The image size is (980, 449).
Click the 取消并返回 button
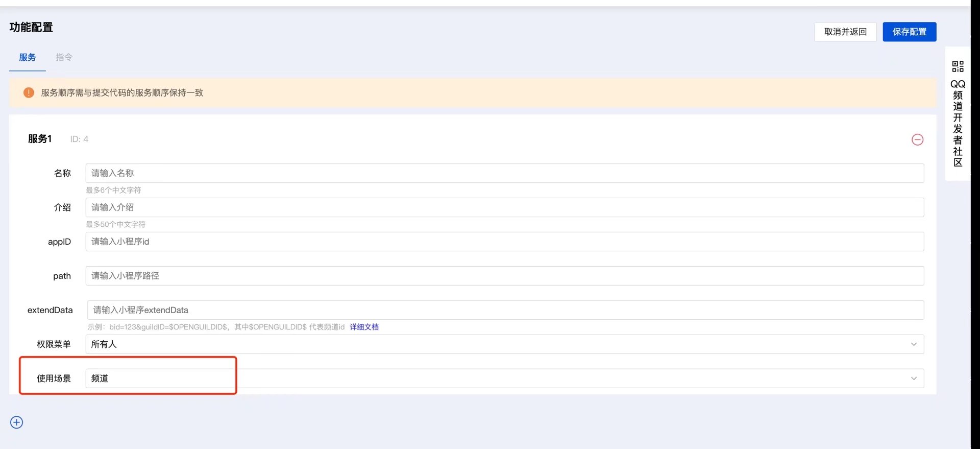[x=845, y=32]
